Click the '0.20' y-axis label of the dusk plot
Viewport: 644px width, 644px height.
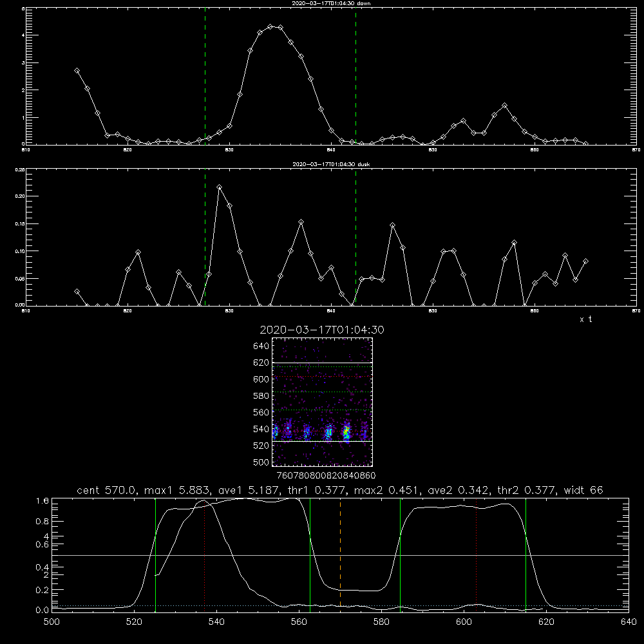point(20,196)
